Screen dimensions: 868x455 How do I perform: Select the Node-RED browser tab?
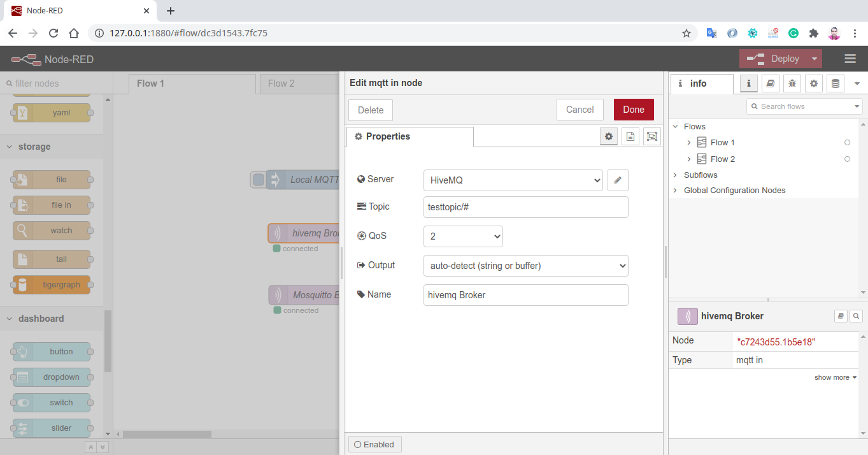tap(80, 11)
